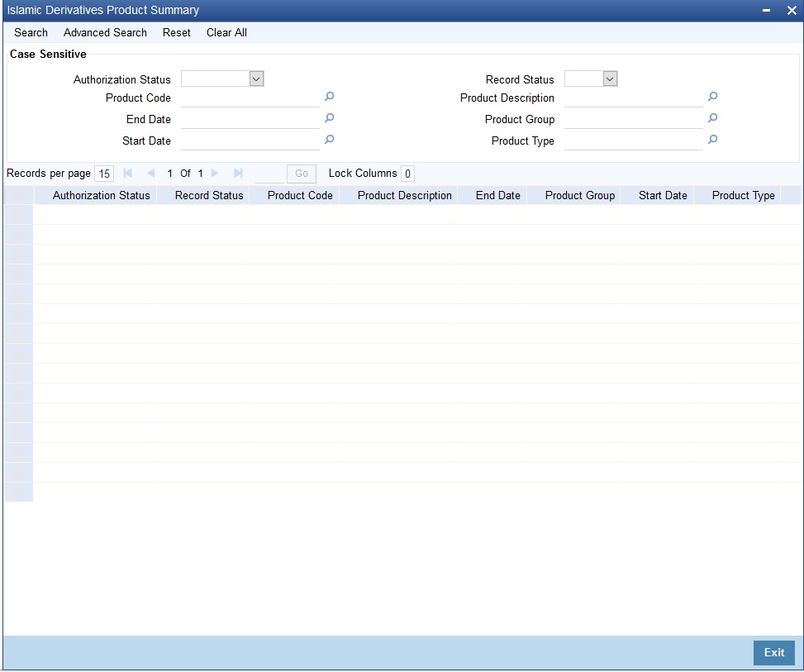Go to last page of records
This screenshot has width=804, height=672.
click(238, 174)
